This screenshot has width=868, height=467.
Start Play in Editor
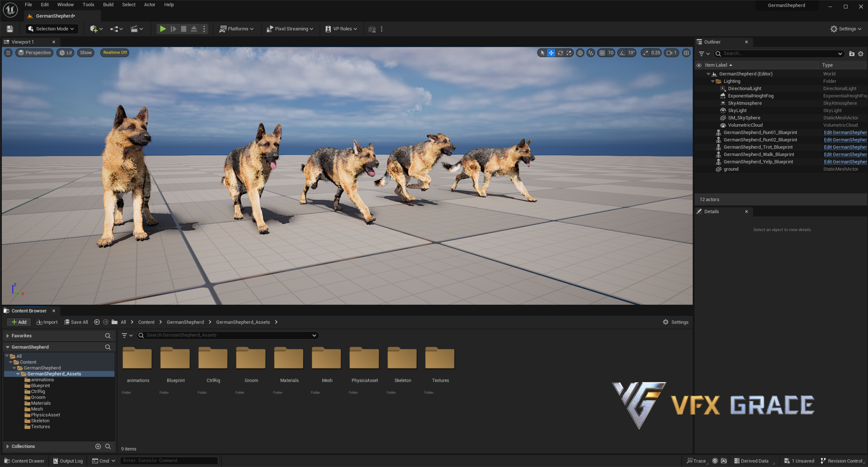click(x=162, y=29)
